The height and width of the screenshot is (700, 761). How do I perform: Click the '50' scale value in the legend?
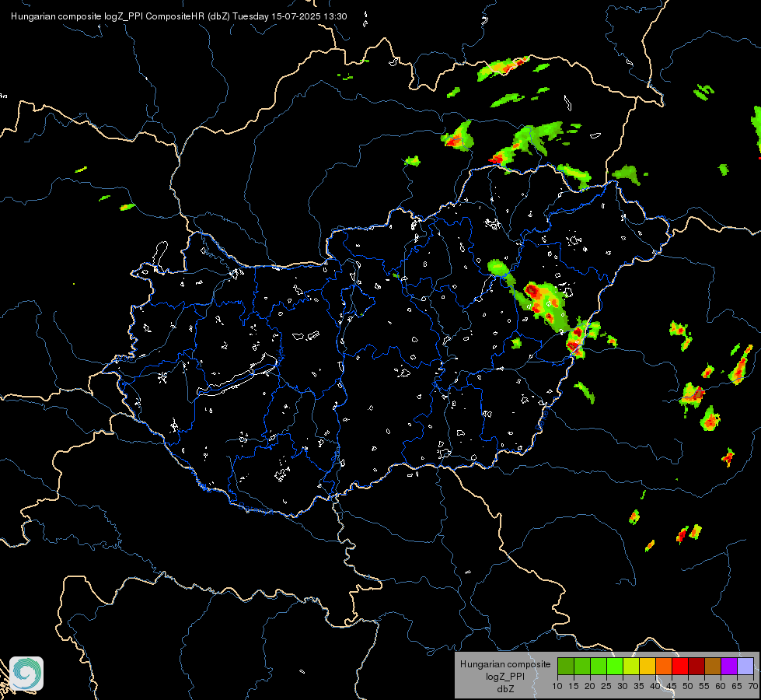[x=688, y=686]
